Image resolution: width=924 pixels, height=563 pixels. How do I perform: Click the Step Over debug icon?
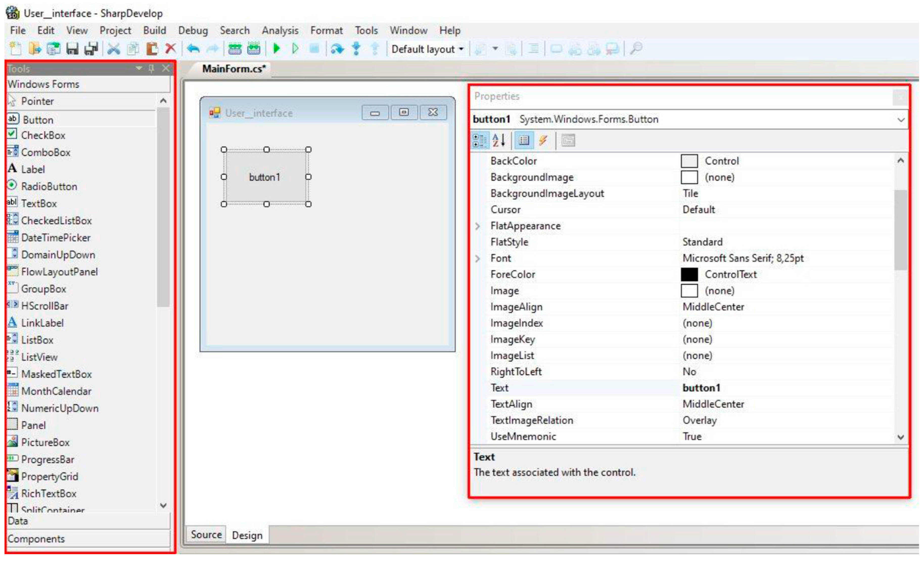337,49
